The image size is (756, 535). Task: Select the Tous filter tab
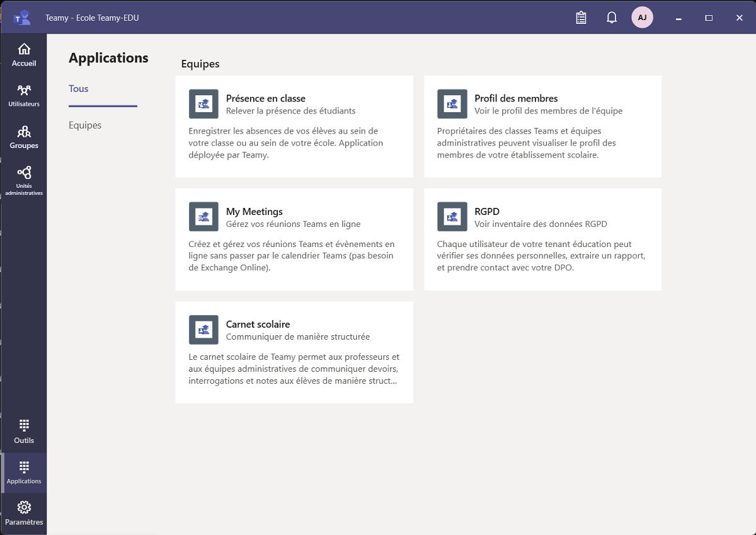click(x=79, y=89)
